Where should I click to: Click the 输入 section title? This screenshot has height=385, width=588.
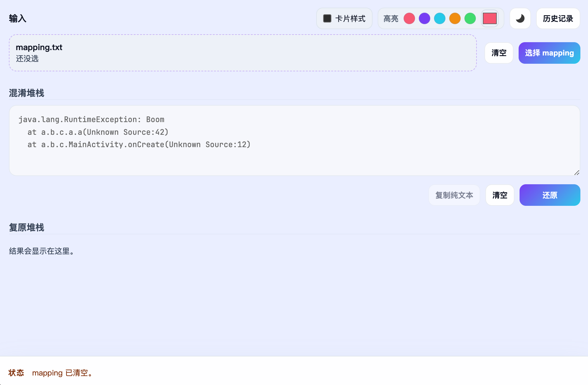18,18
